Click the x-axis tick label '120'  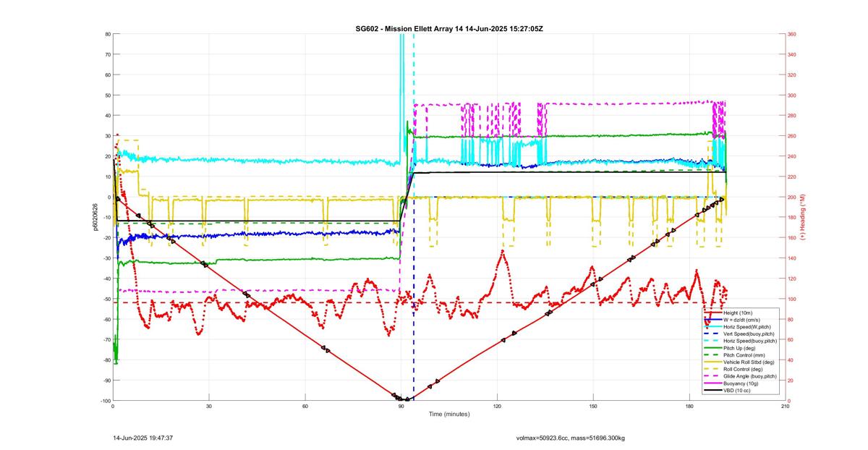(x=497, y=406)
